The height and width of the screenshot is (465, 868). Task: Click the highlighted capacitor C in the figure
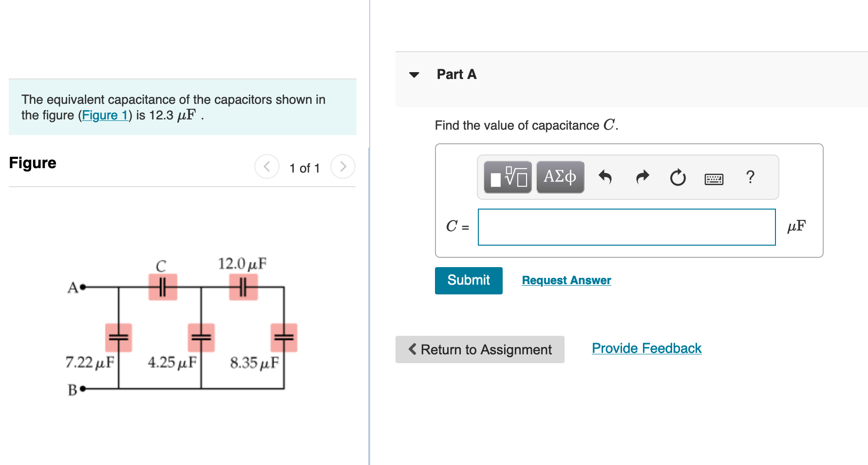(x=163, y=287)
